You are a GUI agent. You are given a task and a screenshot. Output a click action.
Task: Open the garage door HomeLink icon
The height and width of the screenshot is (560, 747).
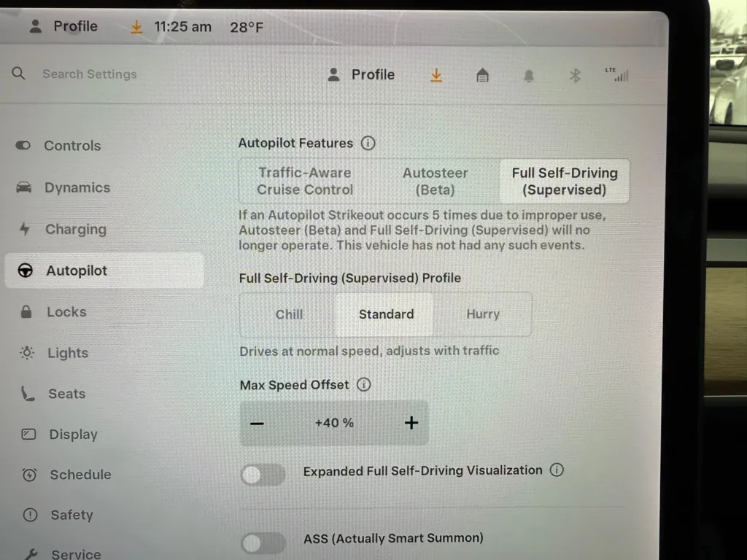coord(482,75)
